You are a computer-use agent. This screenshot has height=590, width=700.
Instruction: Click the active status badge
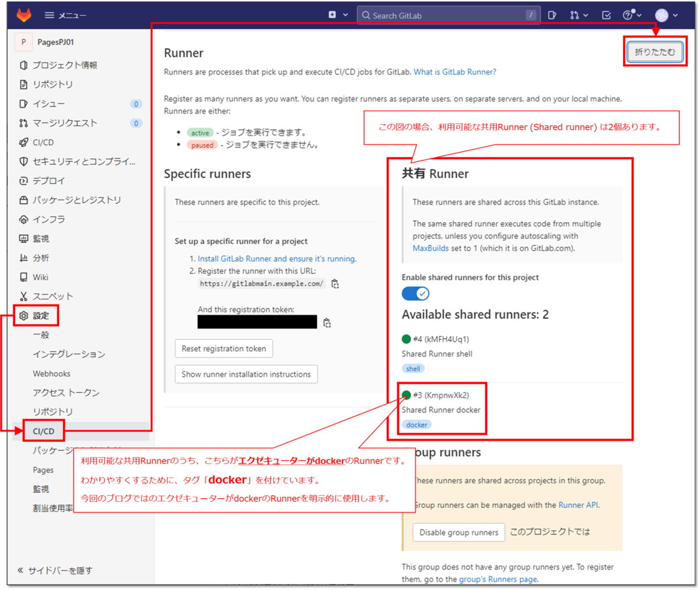(200, 133)
